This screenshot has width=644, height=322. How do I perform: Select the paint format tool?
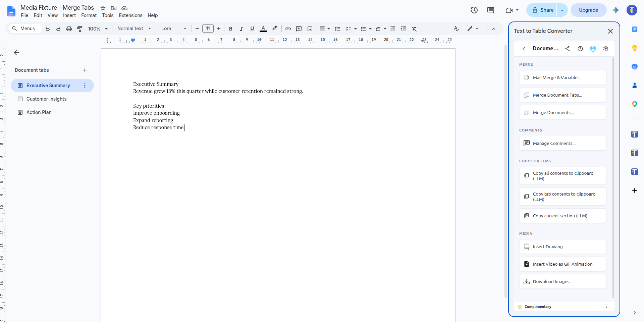[79, 29]
